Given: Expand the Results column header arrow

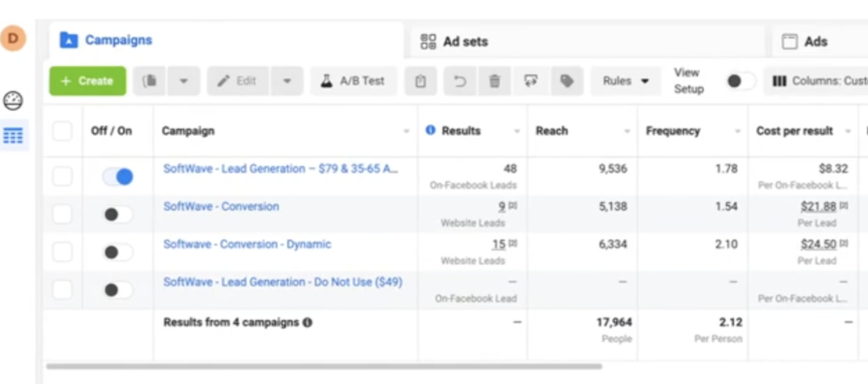Looking at the screenshot, I should tap(517, 131).
